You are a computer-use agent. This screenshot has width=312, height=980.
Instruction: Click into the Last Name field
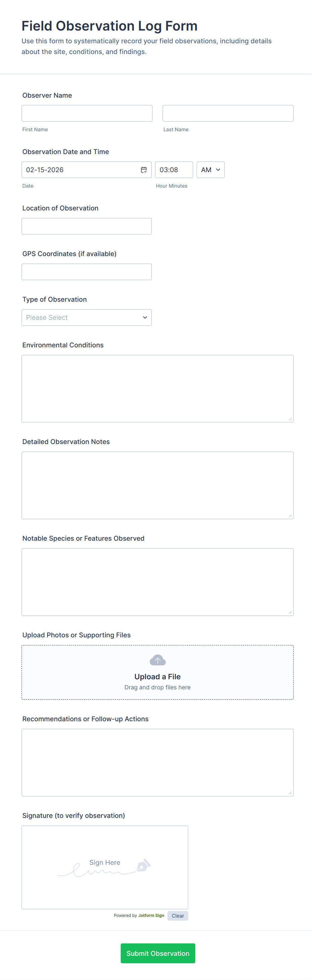[227, 113]
